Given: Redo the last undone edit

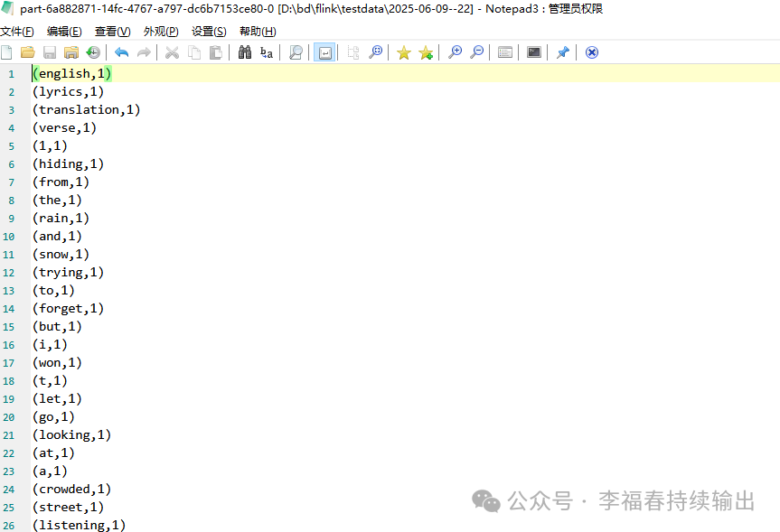Looking at the screenshot, I should coord(144,52).
